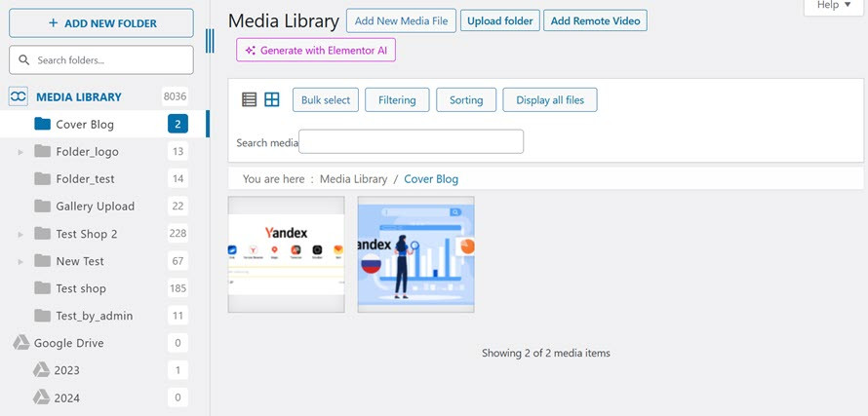Click the 2023 Drive folder icon
Image resolution: width=868 pixels, height=416 pixels.
(42, 370)
